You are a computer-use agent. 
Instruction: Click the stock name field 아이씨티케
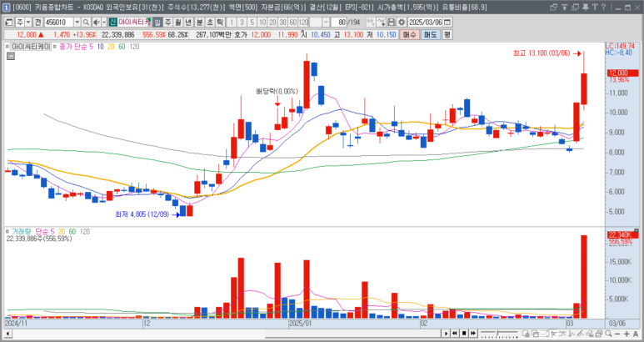(x=134, y=23)
